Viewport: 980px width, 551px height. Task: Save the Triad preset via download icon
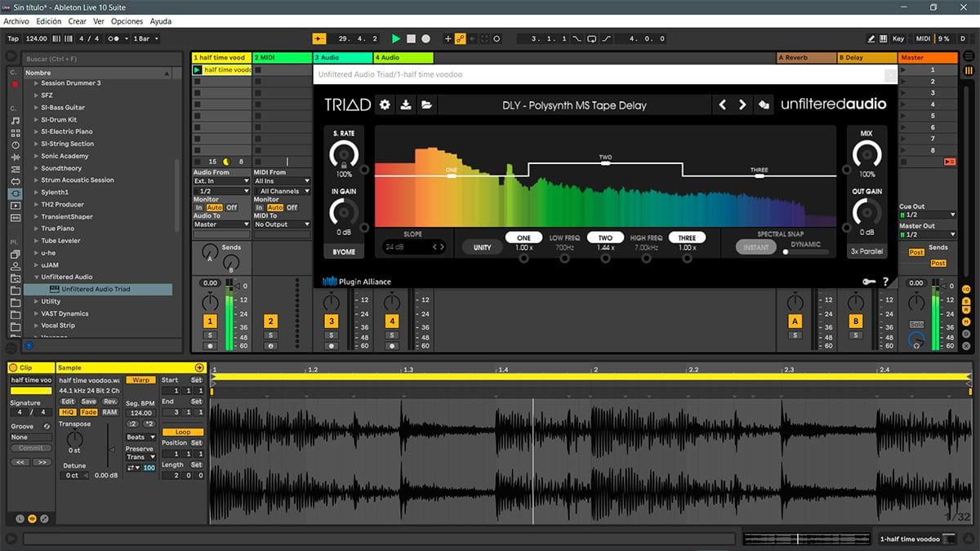[x=406, y=104]
